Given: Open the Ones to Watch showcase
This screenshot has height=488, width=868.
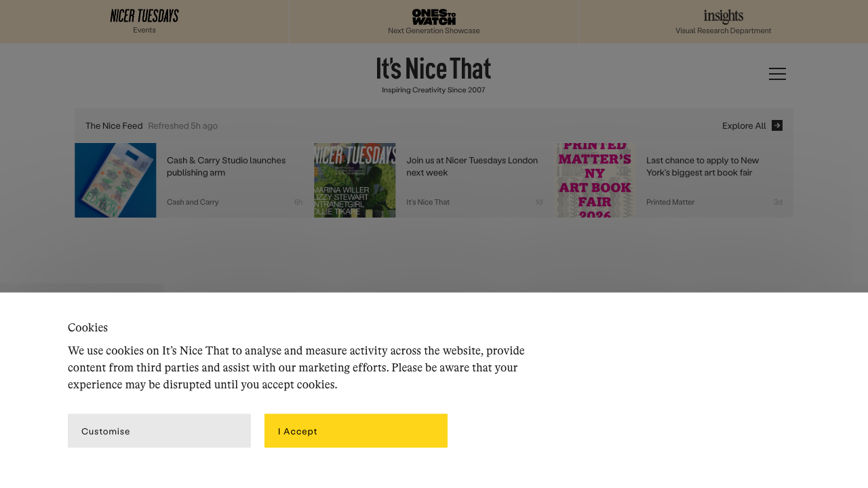Looking at the screenshot, I should coord(433,16).
